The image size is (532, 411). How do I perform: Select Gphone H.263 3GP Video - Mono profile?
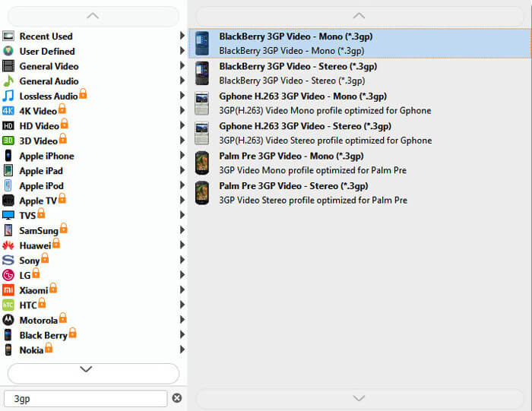360,103
